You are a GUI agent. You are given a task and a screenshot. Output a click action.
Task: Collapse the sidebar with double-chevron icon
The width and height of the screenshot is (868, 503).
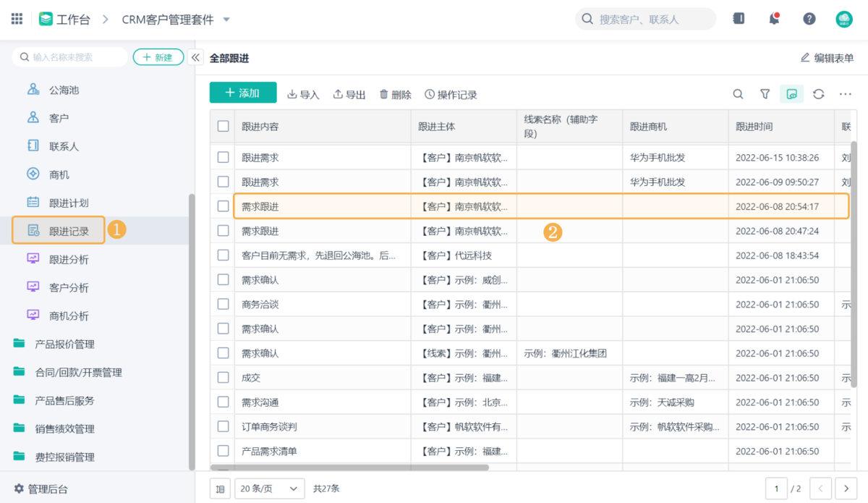click(195, 57)
